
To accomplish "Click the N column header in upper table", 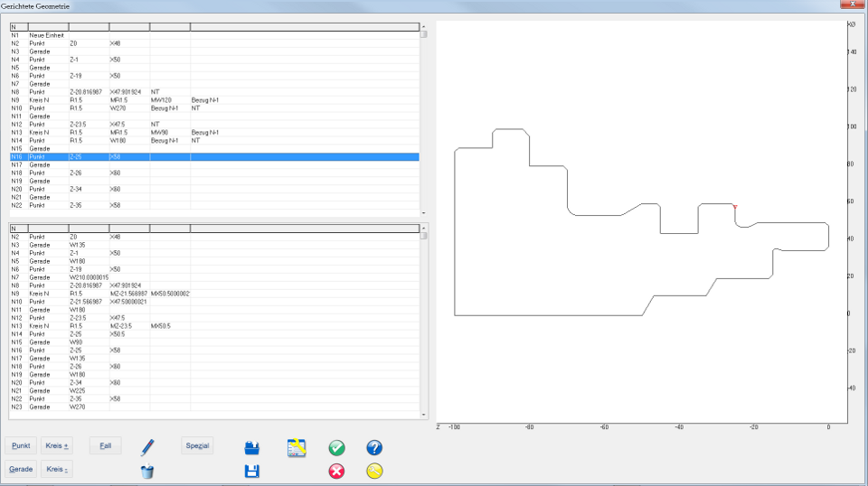I will tap(19, 26).
